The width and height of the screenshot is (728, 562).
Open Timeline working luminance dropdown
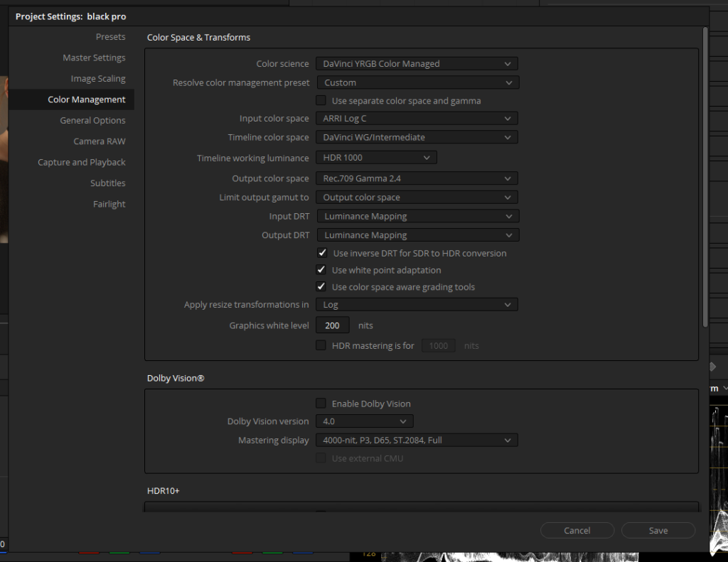pyautogui.click(x=376, y=157)
